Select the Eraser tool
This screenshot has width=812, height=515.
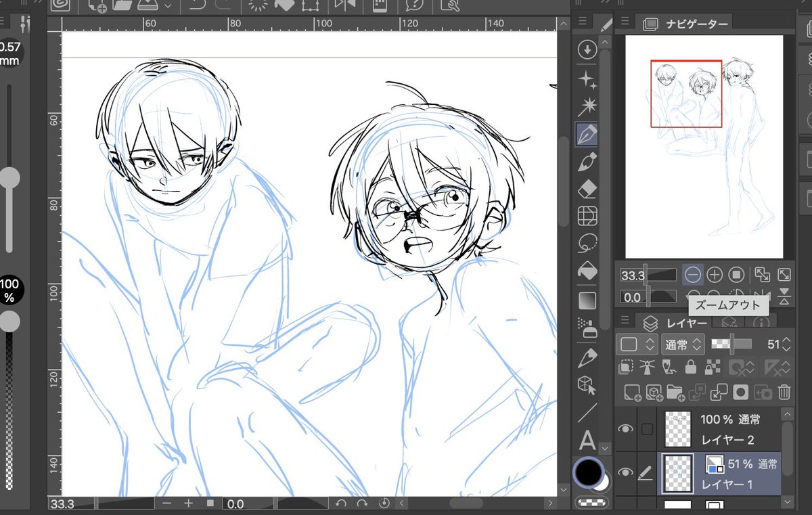point(587,189)
